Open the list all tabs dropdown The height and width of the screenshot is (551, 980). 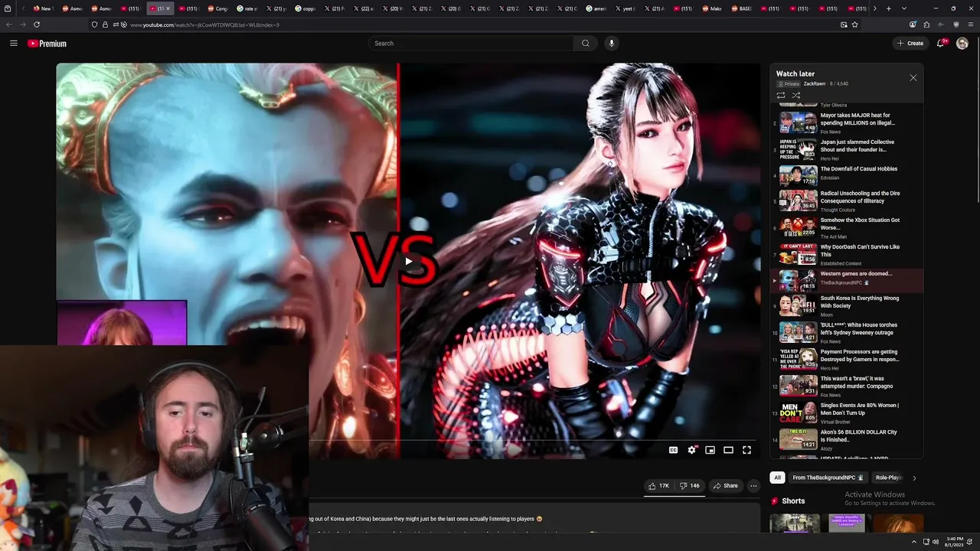pos(904,8)
